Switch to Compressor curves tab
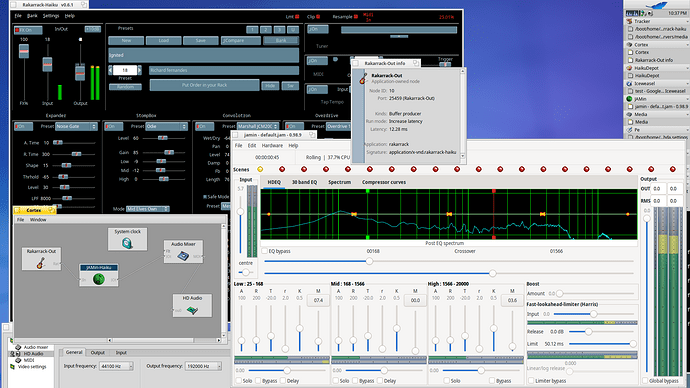This screenshot has height=388, width=690. point(384,182)
